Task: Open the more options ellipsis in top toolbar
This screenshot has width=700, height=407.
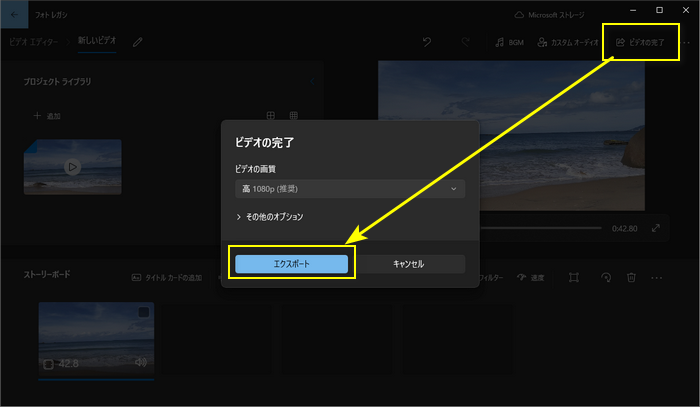Action: tap(687, 43)
